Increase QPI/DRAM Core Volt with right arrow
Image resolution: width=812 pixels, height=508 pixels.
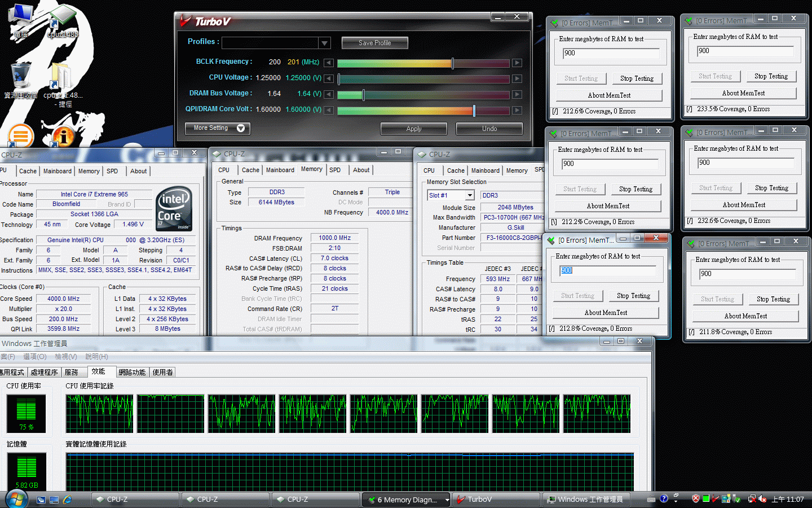(x=517, y=110)
